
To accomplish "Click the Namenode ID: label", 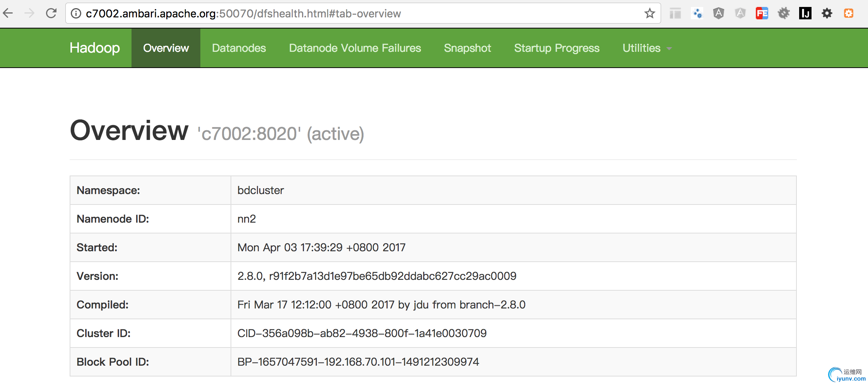I will point(113,219).
